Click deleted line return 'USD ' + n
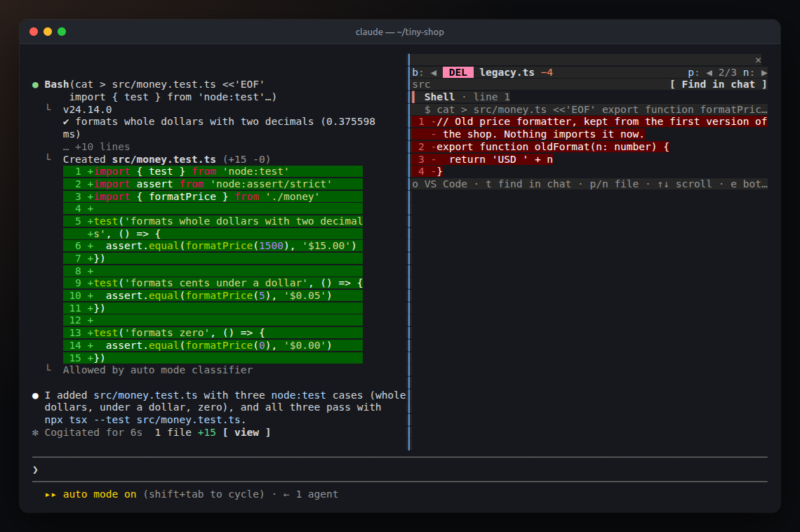This screenshot has height=532, width=800. pyautogui.click(x=484, y=159)
